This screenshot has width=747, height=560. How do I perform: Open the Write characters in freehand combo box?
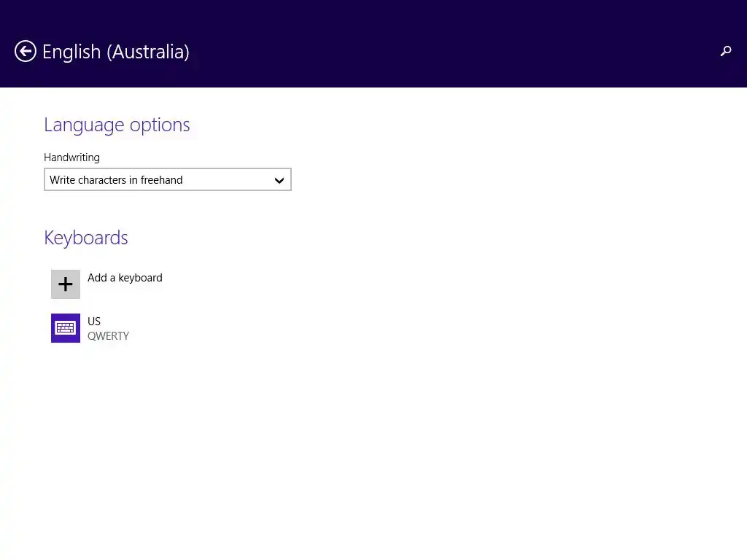click(146, 180)
